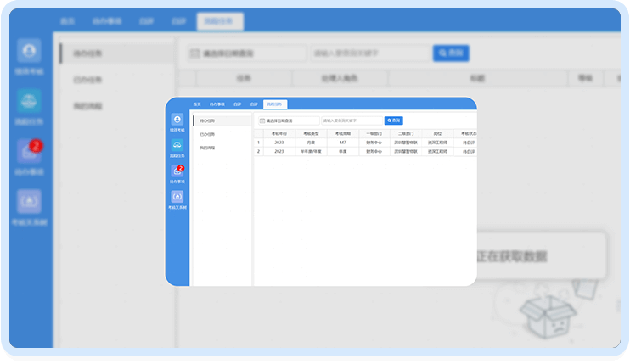Click the calendar icon in foreground date field
The width and height of the screenshot is (630, 364).
click(262, 120)
